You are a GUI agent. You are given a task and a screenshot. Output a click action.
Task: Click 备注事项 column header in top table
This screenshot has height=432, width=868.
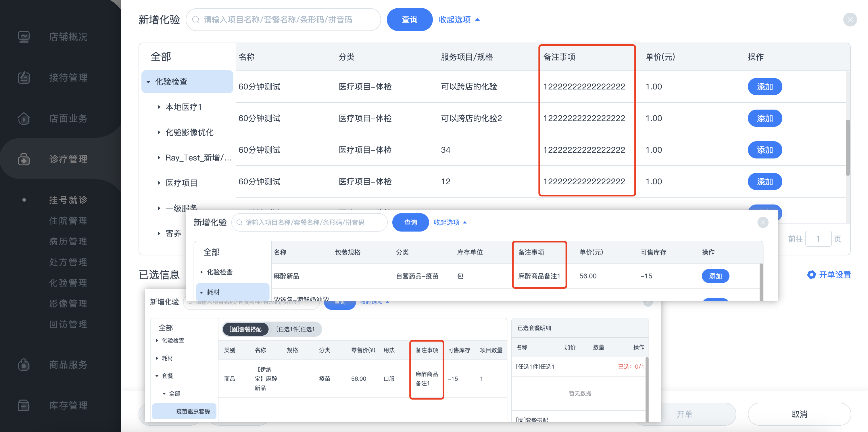click(559, 57)
